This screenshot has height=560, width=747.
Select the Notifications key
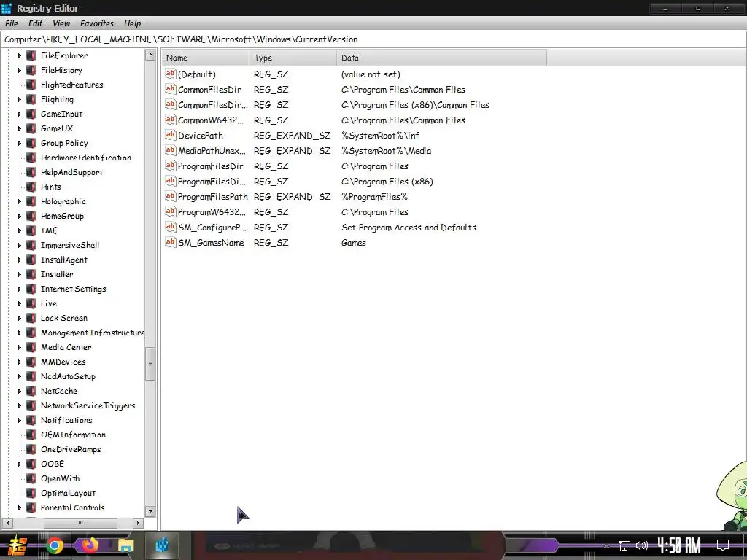66,420
